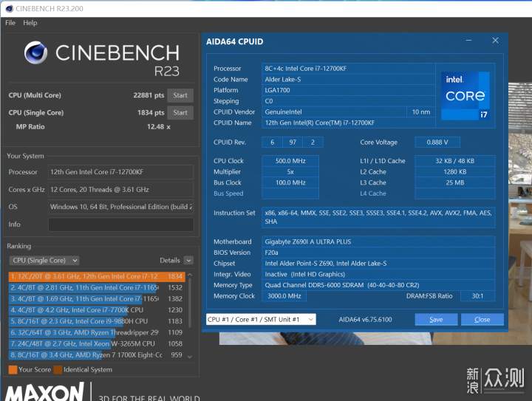Click the Cinebench Processor field i7-12700KF

(120, 172)
